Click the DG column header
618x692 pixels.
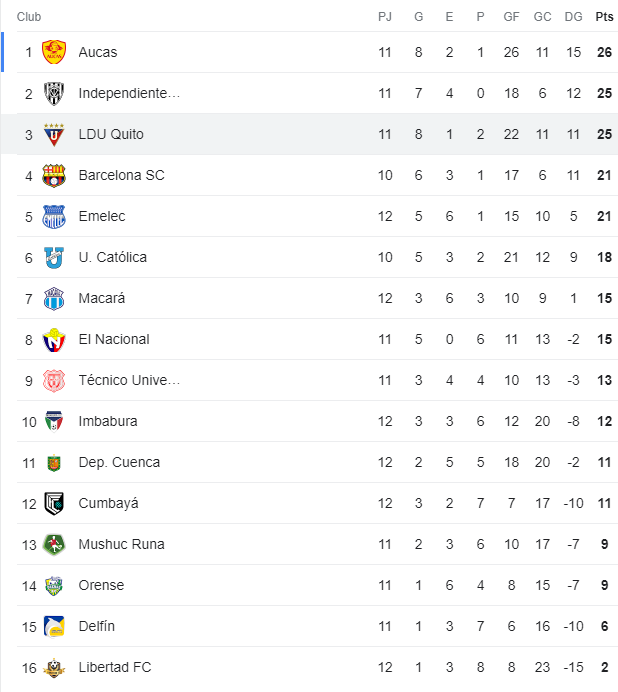pyautogui.click(x=573, y=17)
